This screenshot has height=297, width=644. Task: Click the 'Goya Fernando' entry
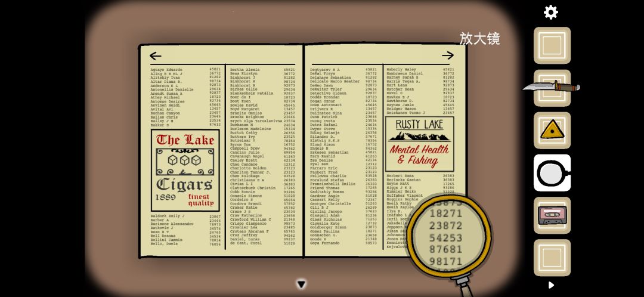325,243
